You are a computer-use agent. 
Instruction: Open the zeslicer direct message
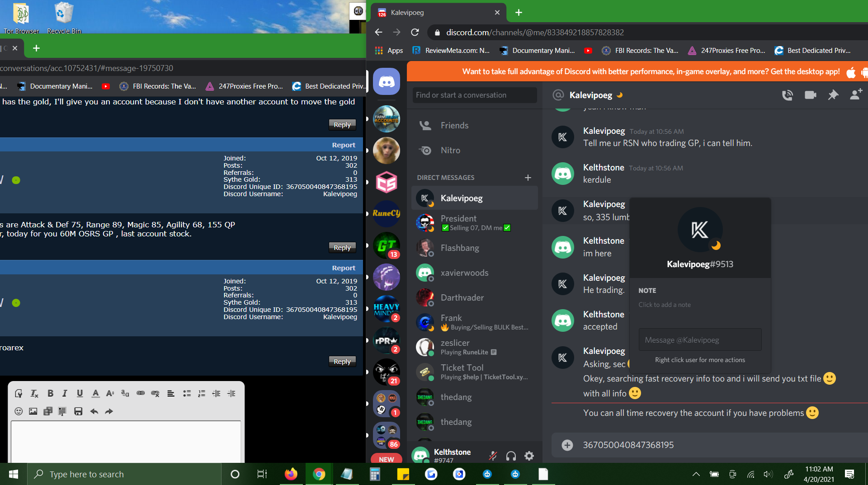[x=475, y=347]
